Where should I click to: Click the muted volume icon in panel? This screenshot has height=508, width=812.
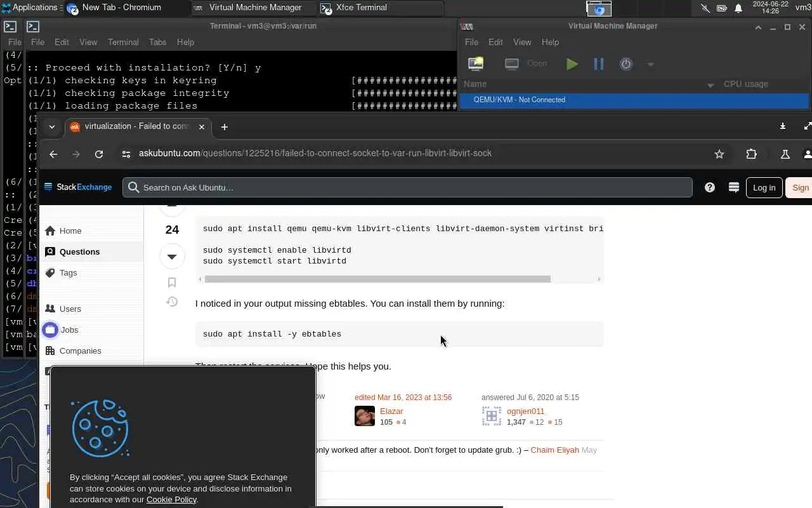705,8
